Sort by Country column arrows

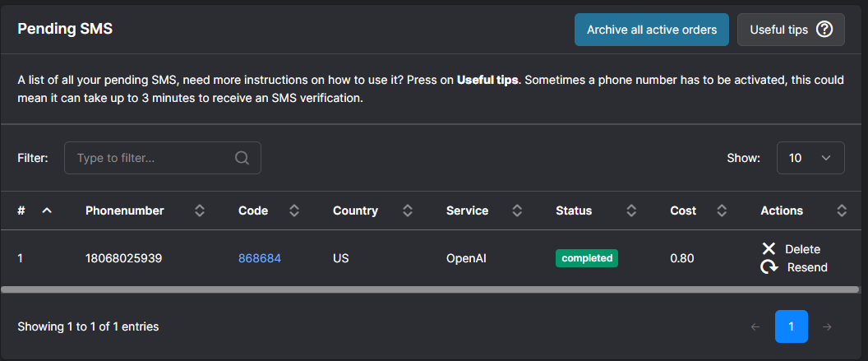click(x=407, y=211)
